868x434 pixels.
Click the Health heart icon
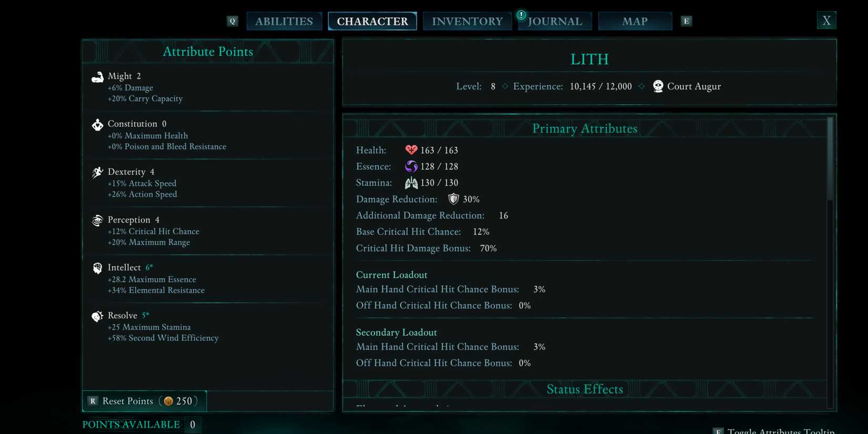pyautogui.click(x=411, y=150)
